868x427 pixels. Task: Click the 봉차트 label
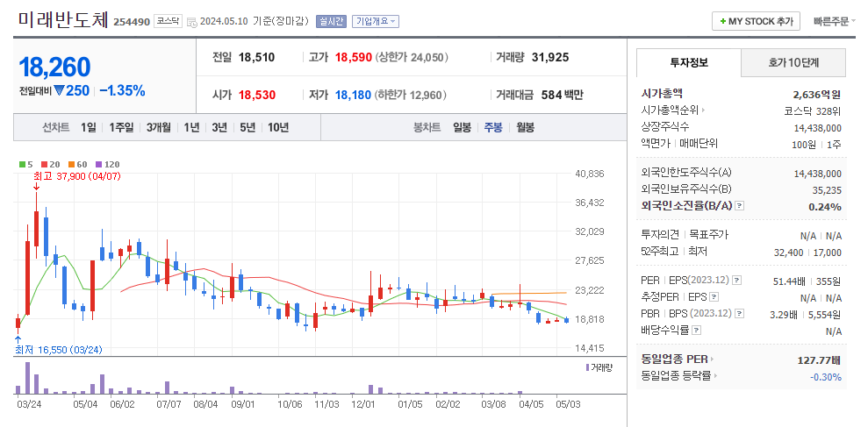[x=427, y=127]
